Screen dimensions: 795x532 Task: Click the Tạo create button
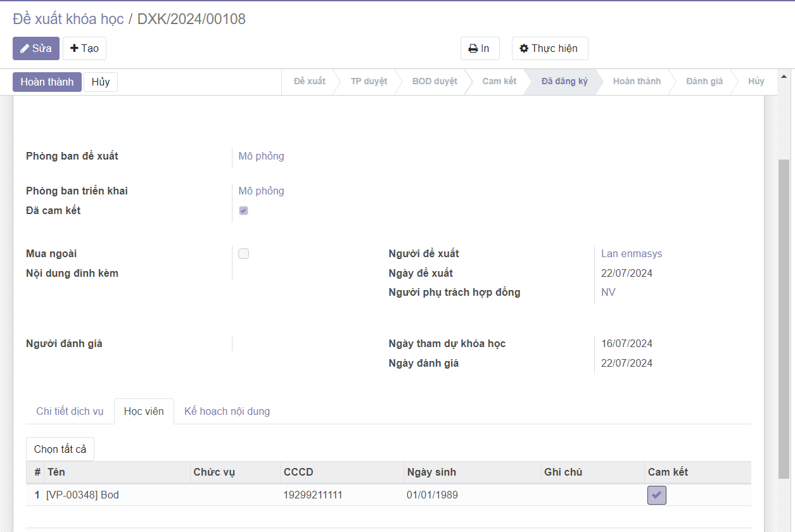84,49
